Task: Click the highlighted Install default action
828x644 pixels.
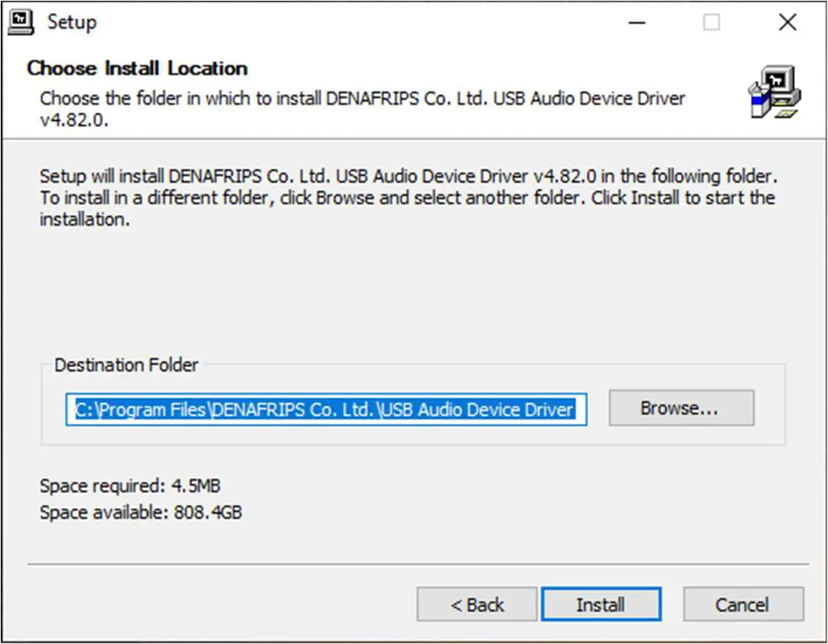Action: pyautogui.click(x=601, y=603)
